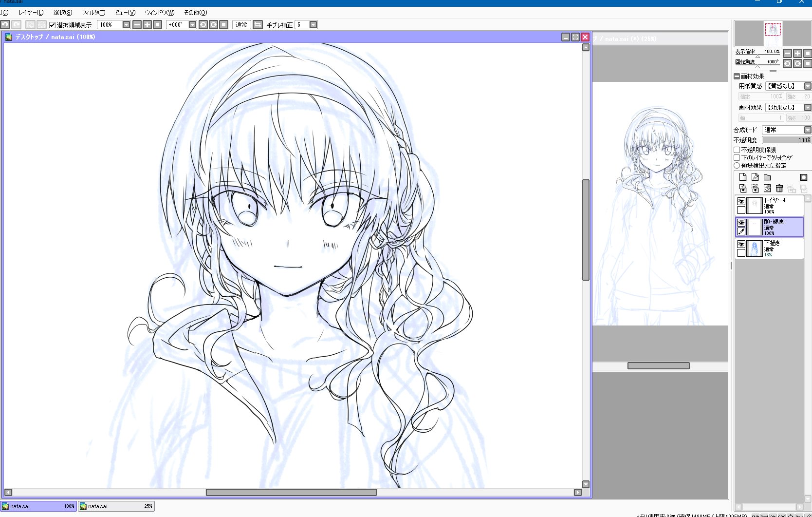The width and height of the screenshot is (812, 517).
Task: Create a new layer folder
Action: click(x=767, y=177)
